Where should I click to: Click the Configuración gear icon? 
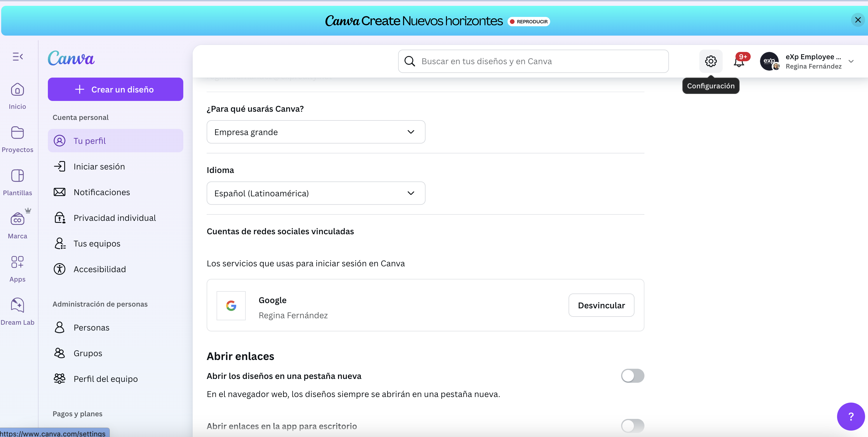coord(711,61)
